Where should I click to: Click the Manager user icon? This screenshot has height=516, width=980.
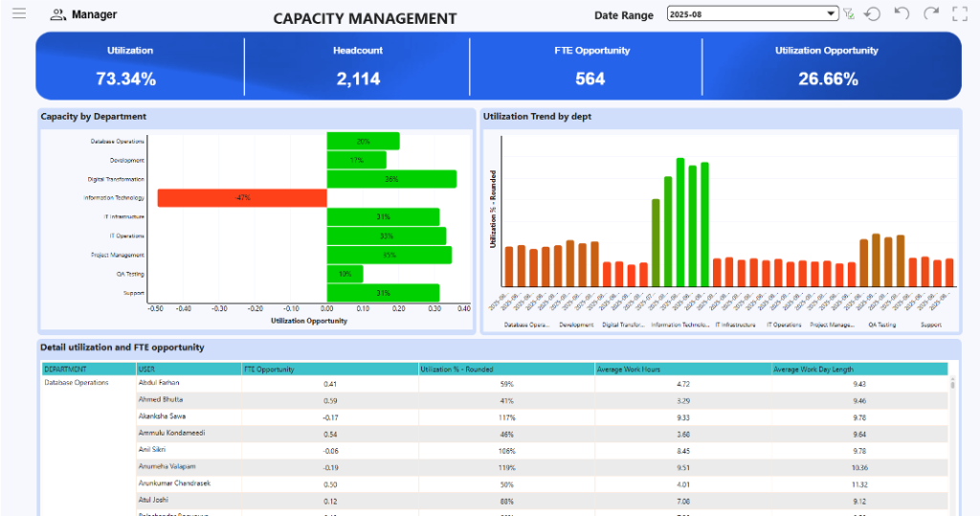click(x=57, y=14)
